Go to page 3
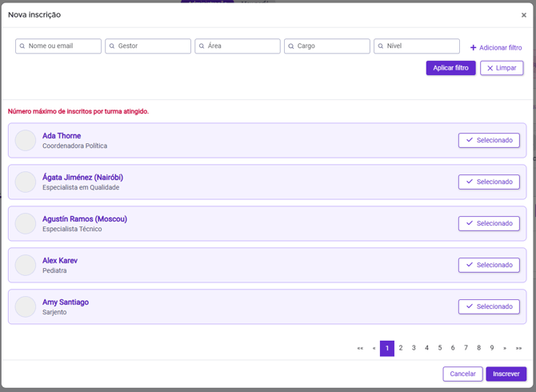The image size is (536, 392). pyautogui.click(x=414, y=348)
